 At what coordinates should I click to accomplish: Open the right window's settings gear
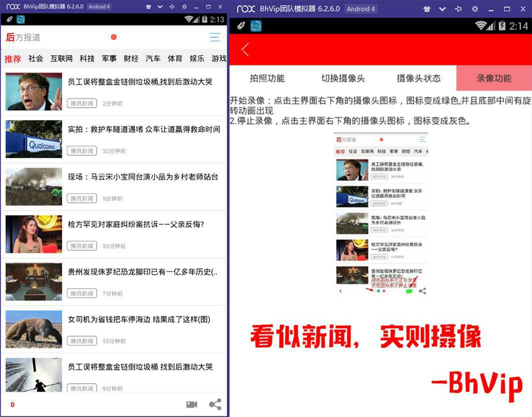[x=475, y=9]
